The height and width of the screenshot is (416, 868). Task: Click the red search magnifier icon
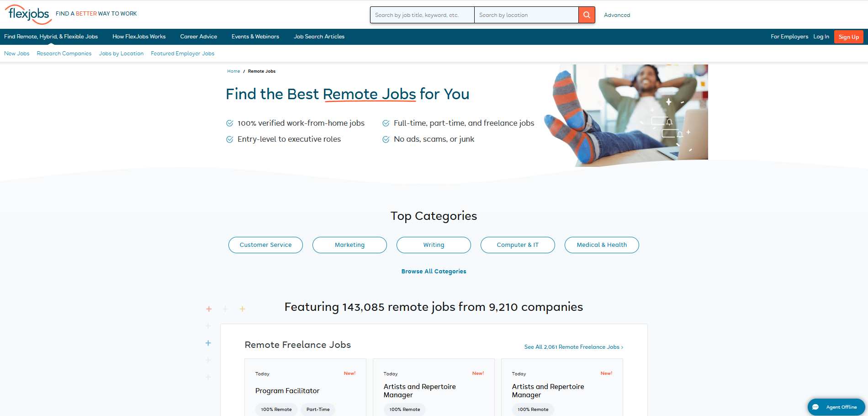point(587,15)
